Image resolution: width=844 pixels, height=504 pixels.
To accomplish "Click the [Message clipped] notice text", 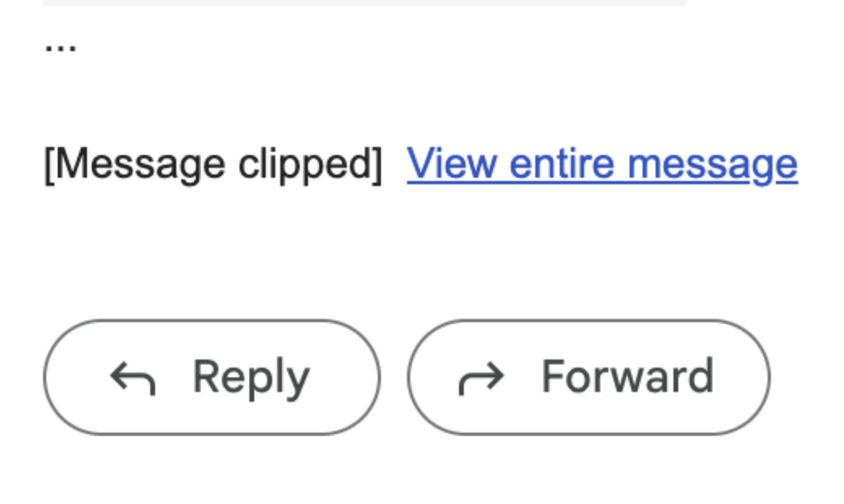I will click(212, 164).
